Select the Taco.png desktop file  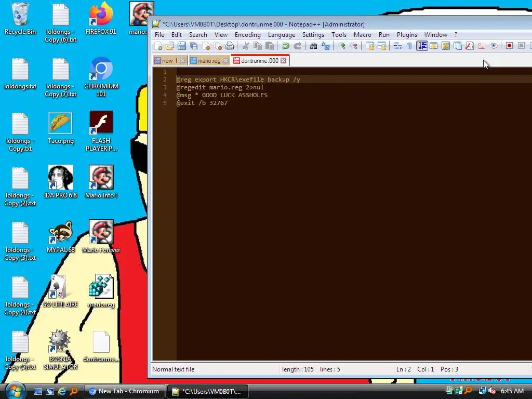pos(60,128)
